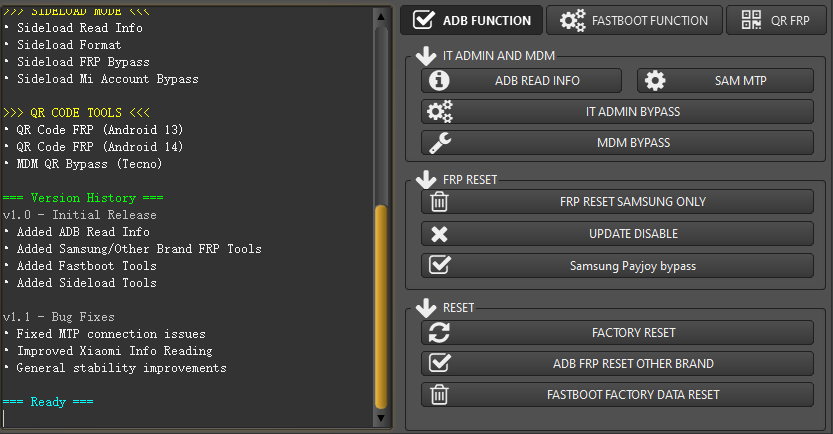Run FASTBOOT FACTORY DATA RESET

click(617, 395)
